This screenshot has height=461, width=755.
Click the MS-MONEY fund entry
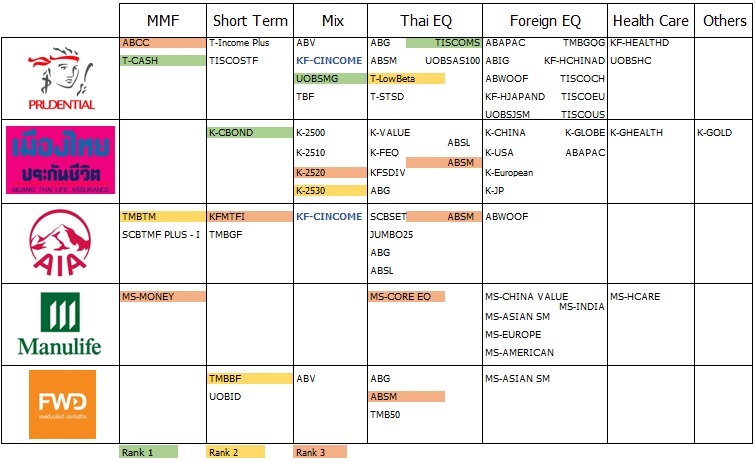pos(163,296)
